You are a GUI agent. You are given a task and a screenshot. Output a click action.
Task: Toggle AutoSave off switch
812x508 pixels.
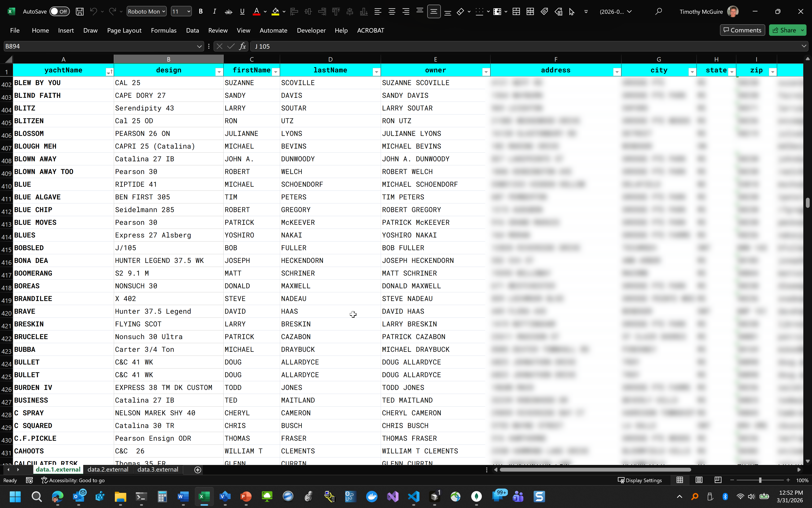(60, 11)
